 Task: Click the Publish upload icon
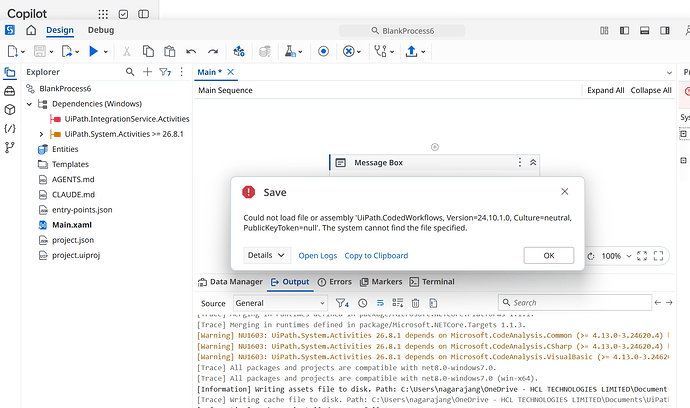pos(411,51)
